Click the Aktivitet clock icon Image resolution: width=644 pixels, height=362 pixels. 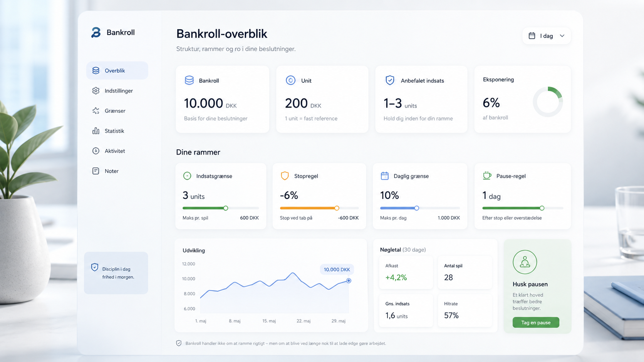coord(96,151)
